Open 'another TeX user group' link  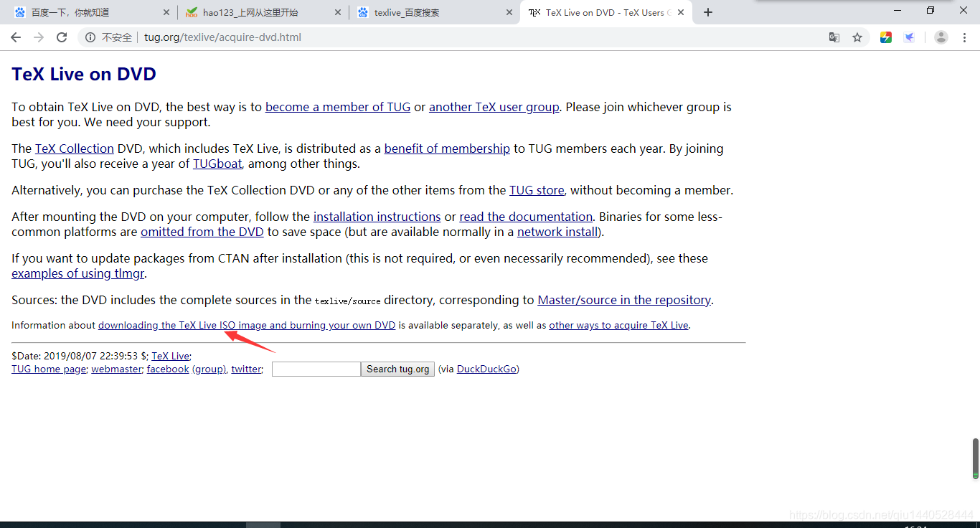(x=494, y=107)
